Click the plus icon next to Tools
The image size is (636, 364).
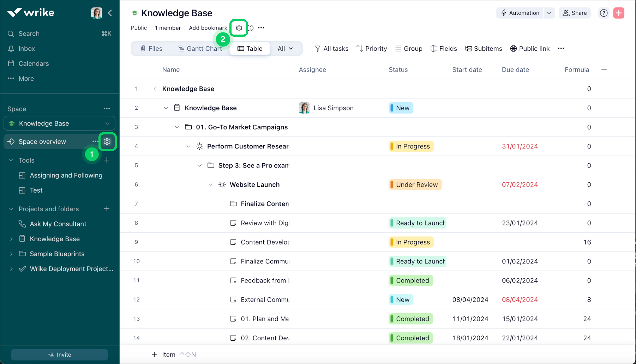(x=107, y=160)
